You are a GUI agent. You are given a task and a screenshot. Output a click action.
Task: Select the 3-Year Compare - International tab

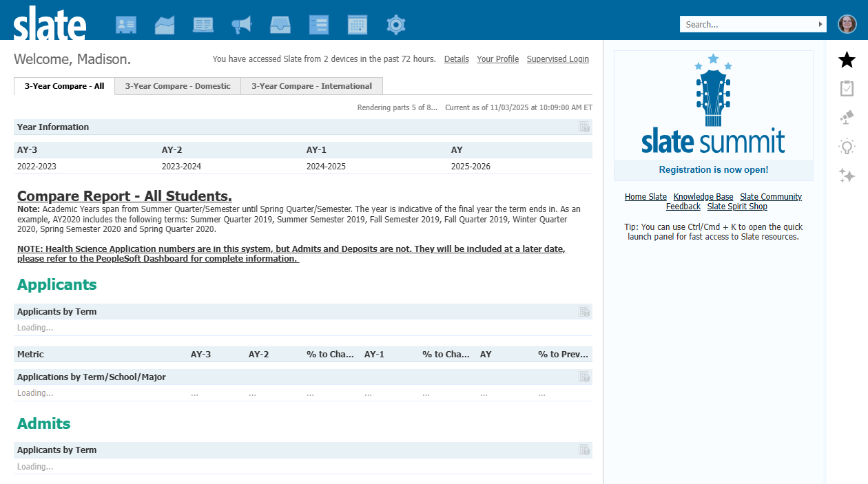pyautogui.click(x=311, y=86)
